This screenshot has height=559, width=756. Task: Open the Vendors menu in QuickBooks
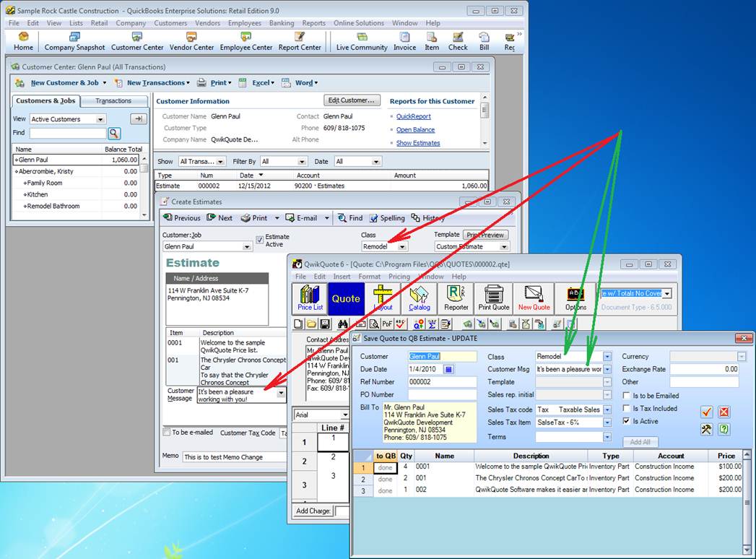click(207, 23)
